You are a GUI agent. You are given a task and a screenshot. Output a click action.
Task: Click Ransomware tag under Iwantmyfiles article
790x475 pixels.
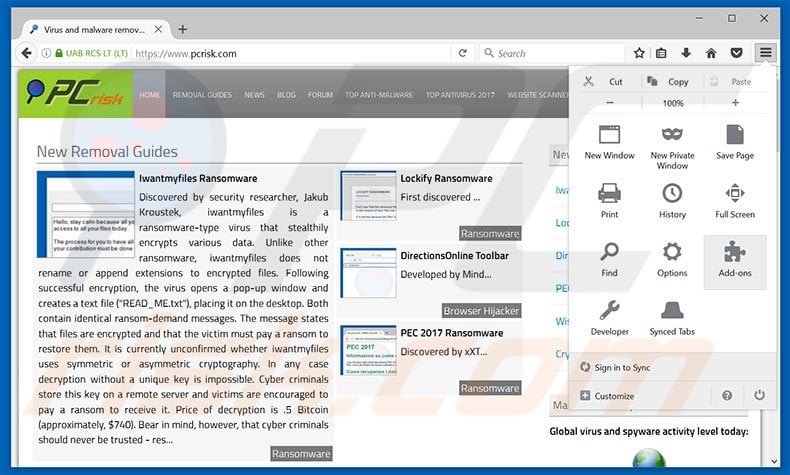coord(301,454)
